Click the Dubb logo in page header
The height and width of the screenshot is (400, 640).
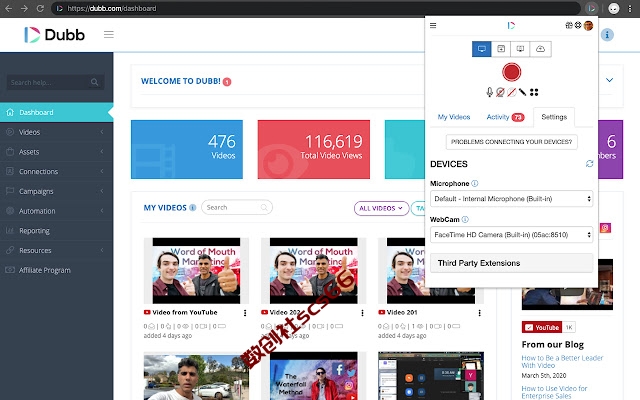pyautogui.click(x=54, y=35)
